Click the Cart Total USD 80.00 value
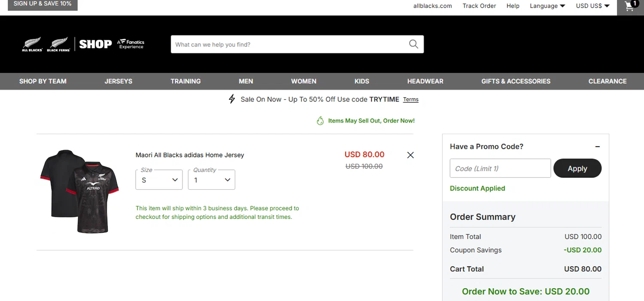This screenshot has width=644, height=301. click(x=583, y=269)
